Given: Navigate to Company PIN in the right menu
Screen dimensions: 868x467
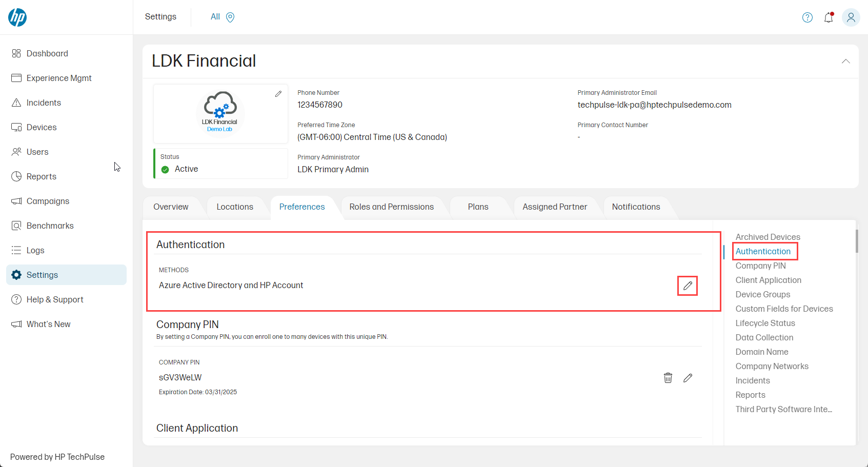Looking at the screenshot, I should [761, 266].
